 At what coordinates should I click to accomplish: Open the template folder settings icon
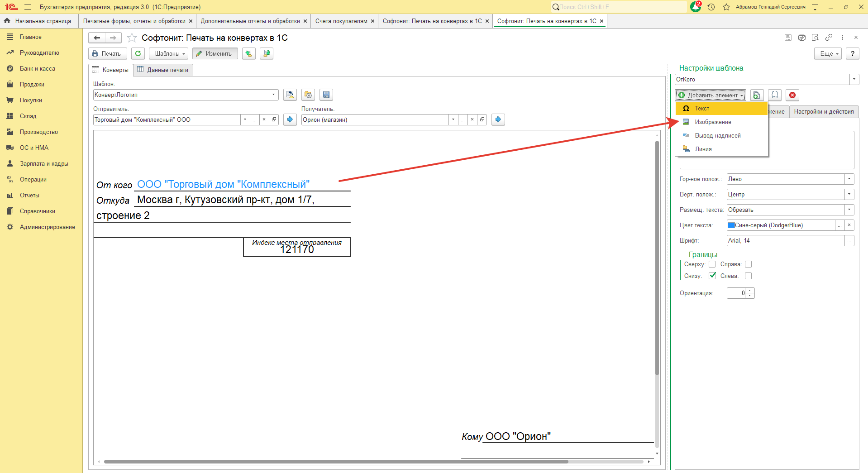tap(308, 95)
